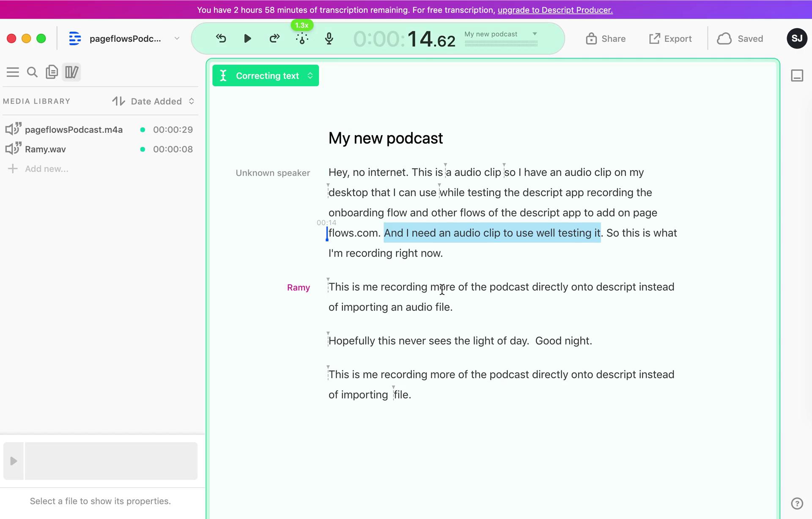Click the 00:14 timestamp marker

click(326, 223)
